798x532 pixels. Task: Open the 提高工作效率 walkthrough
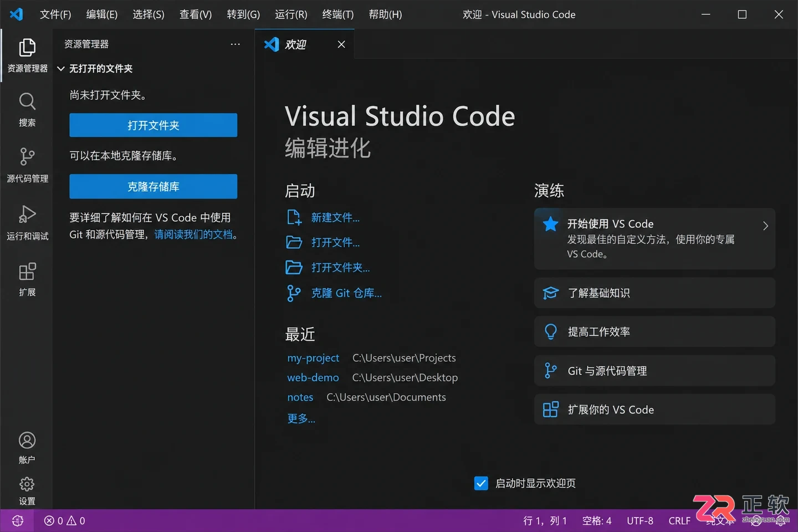[654, 331]
